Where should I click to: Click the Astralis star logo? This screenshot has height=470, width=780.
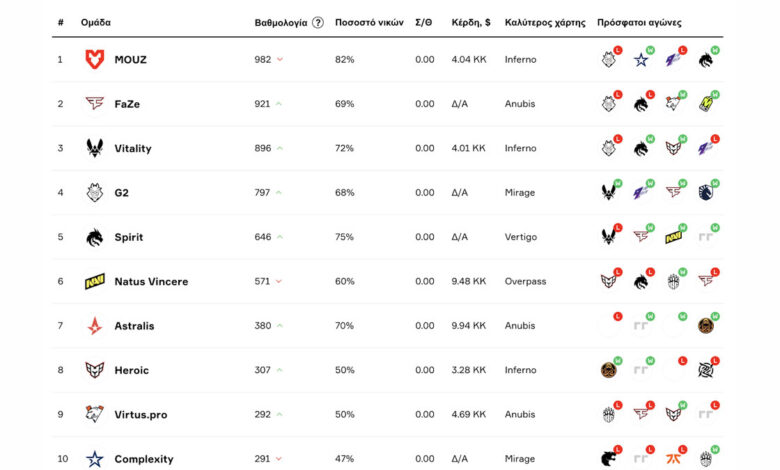pyautogui.click(x=95, y=326)
